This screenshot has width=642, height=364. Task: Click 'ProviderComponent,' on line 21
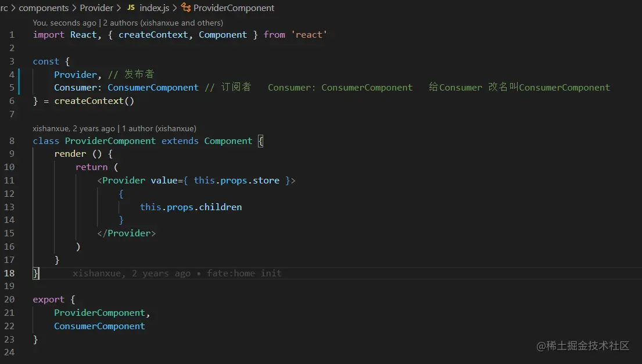pyautogui.click(x=102, y=313)
